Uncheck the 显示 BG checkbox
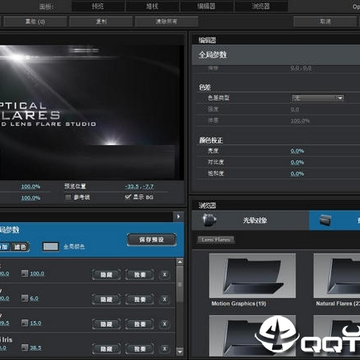Viewport: 360px width, 360px height. (127, 197)
